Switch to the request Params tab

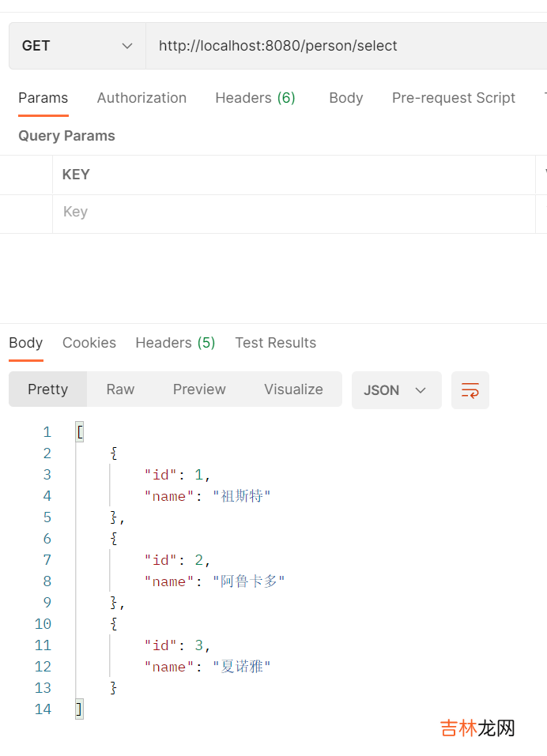point(43,98)
